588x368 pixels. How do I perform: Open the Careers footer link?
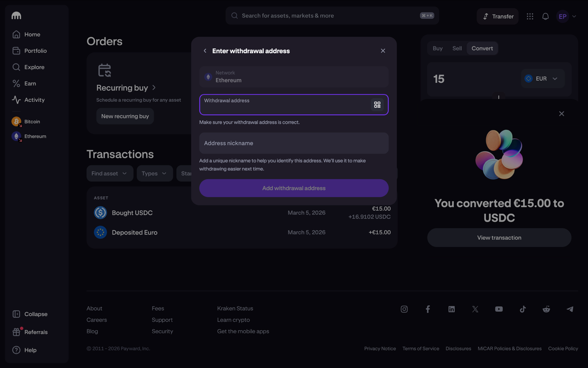(97, 320)
